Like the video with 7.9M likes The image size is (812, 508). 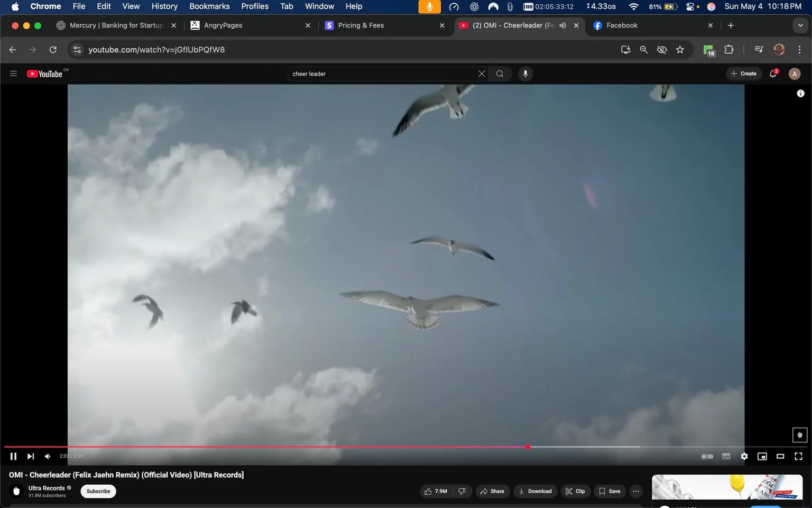(x=436, y=491)
